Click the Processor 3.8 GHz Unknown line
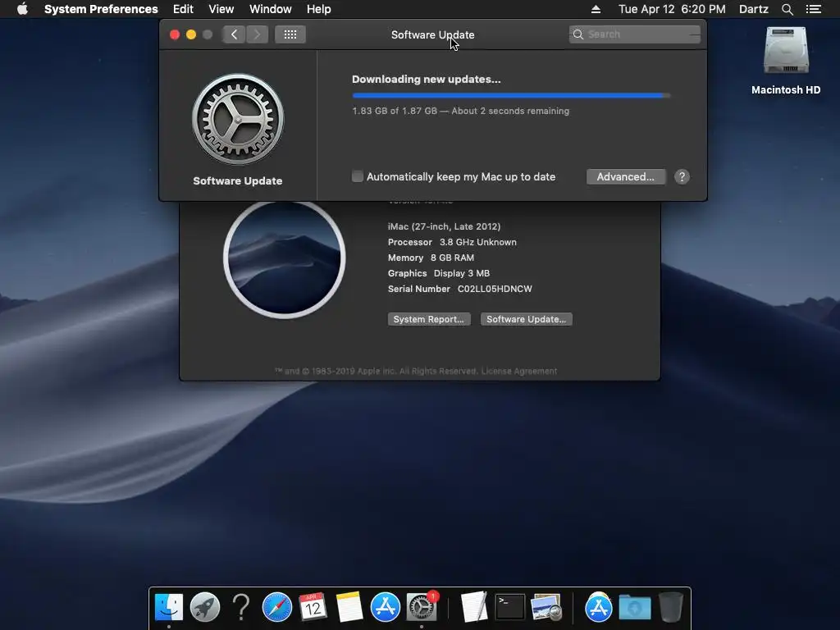The image size is (840, 630). [x=452, y=242]
